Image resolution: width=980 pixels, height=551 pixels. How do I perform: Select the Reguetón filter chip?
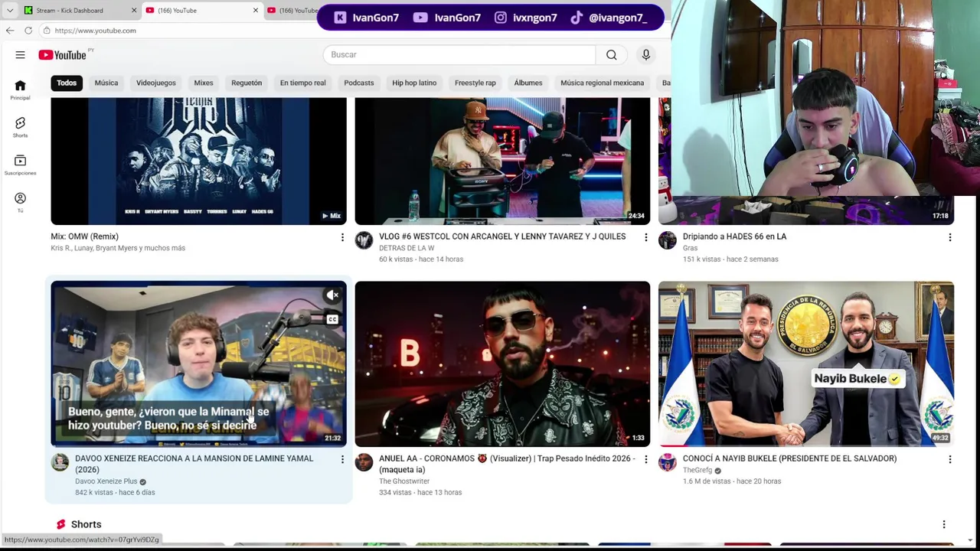point(247,83)
